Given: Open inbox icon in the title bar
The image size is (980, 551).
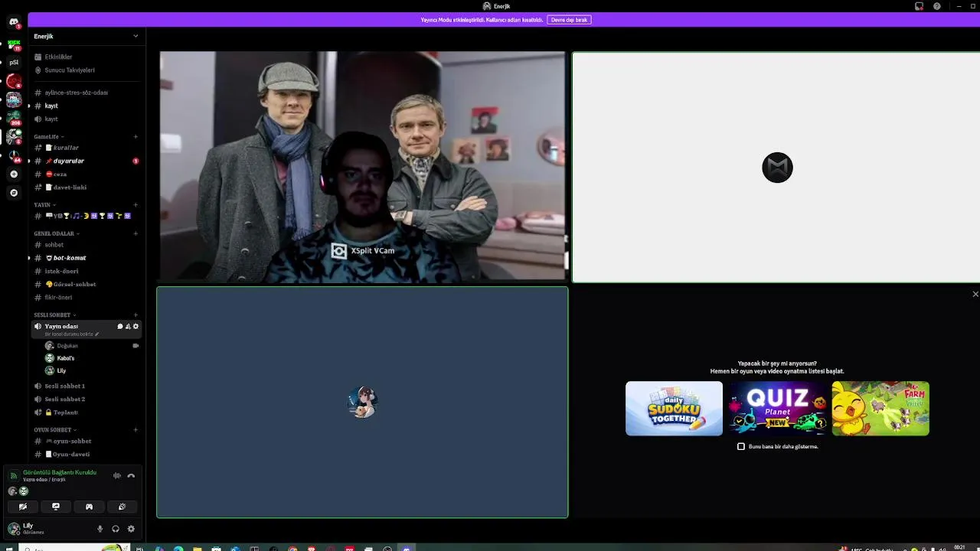Looking at the screenshot, I should pyautogui.click(x=919, y=6).
